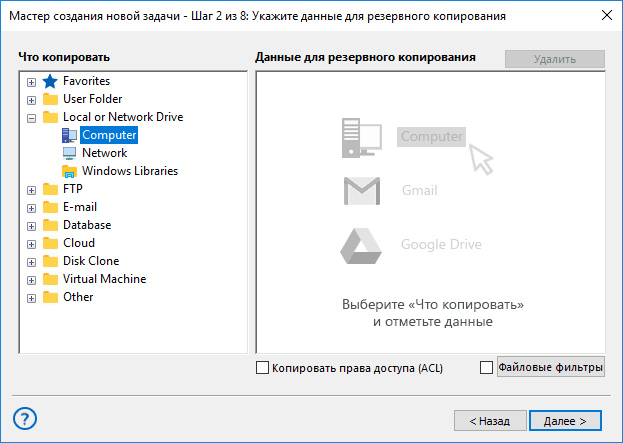623x443 pixels.
Task: Click the Network monitor icon
Action: point(70,153)
